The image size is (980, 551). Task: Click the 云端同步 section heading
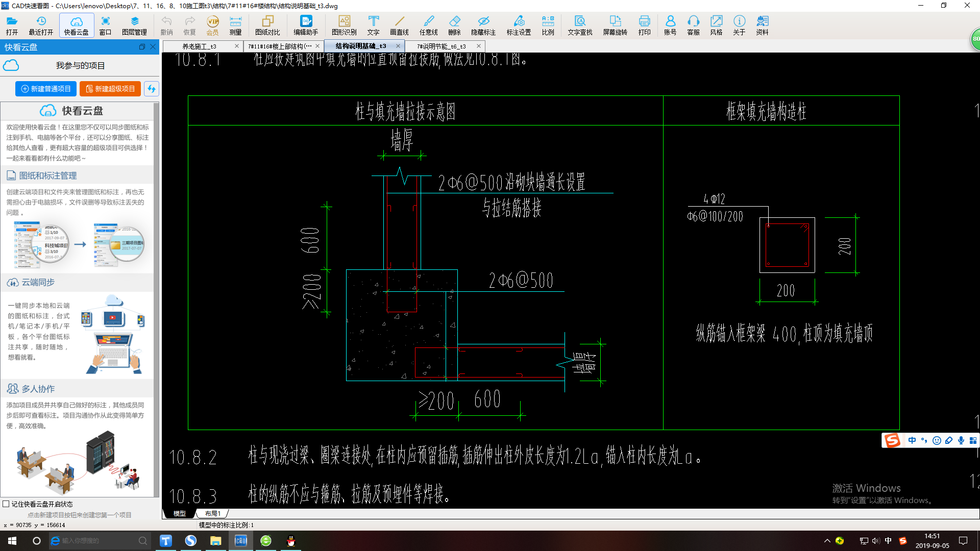click(x=38, y=282)
